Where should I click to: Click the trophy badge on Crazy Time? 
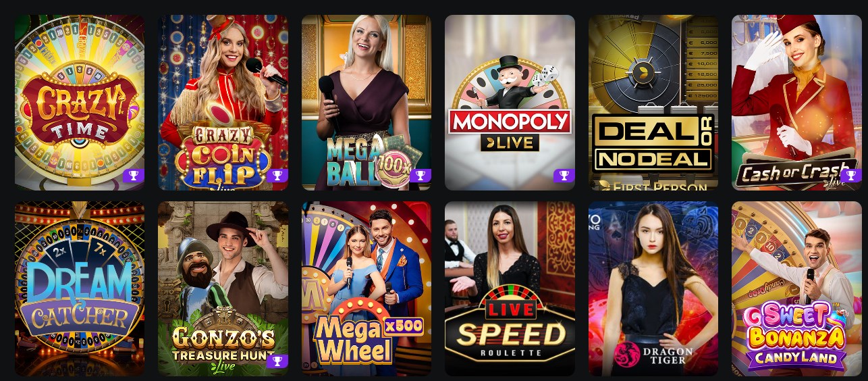coord(134,176)
